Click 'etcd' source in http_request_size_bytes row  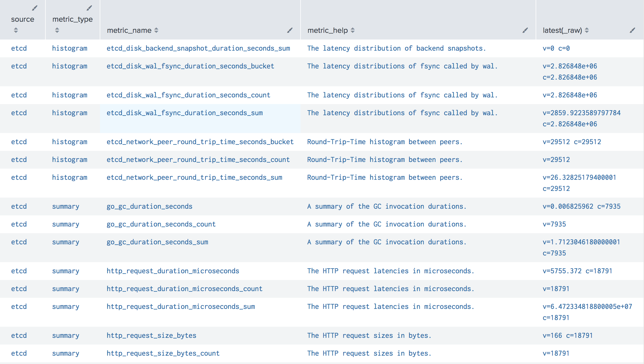pos(19,336)
